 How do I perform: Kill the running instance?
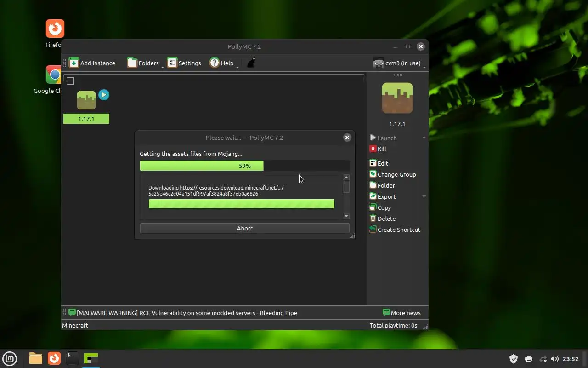(x=378, y=149)
